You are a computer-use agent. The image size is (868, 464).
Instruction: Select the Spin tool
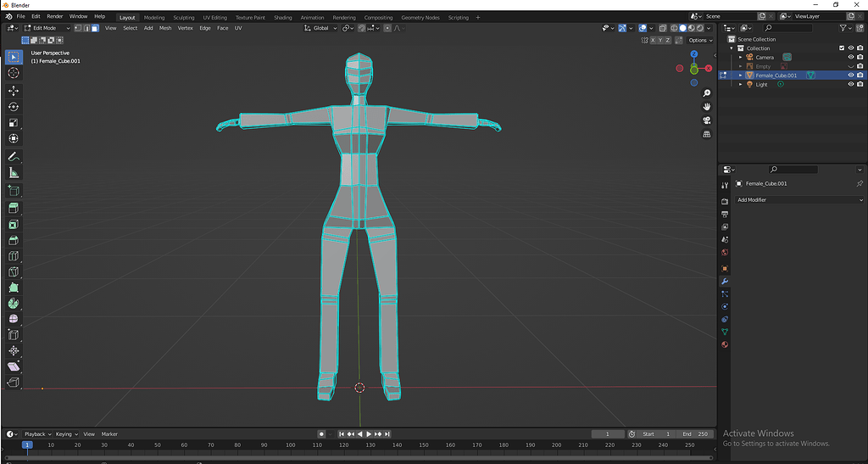coord(14,304)
